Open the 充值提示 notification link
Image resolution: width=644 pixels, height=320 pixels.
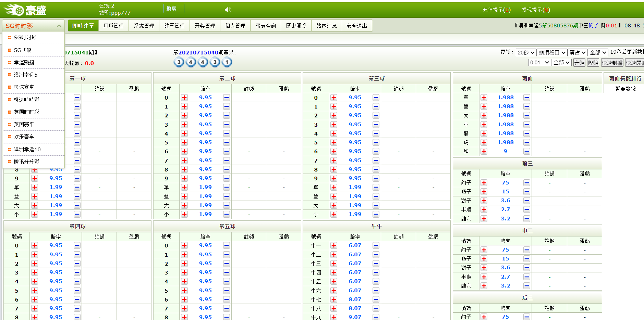point(496,10)
